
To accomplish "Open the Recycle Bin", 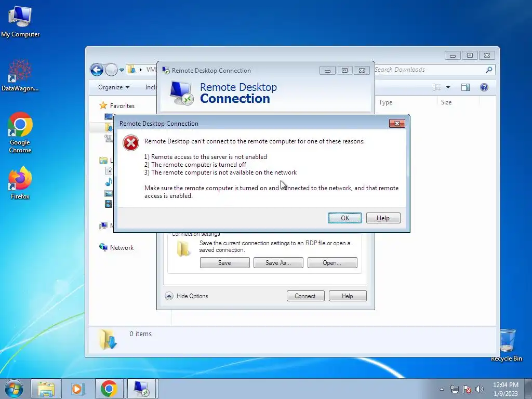I will tap(507, 345).
